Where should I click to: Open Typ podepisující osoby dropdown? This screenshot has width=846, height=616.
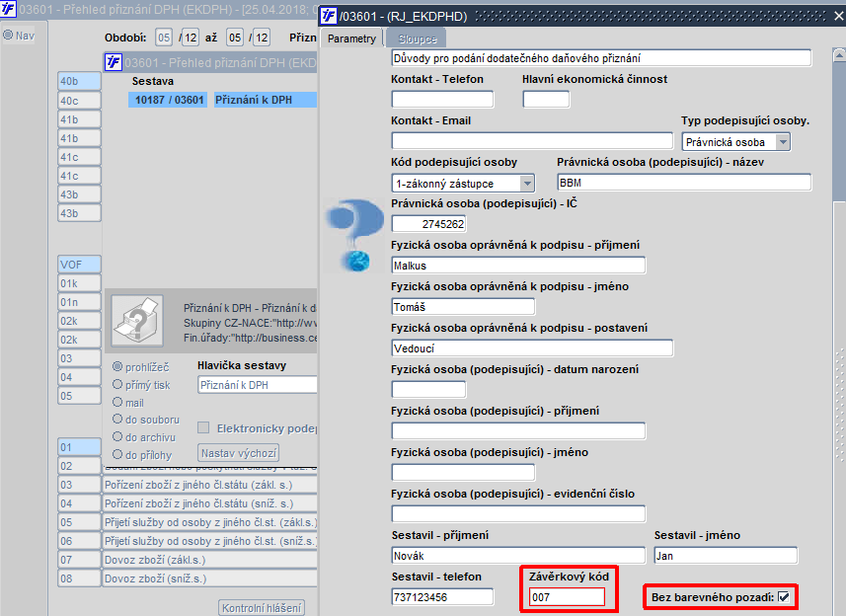coord(783,142)
